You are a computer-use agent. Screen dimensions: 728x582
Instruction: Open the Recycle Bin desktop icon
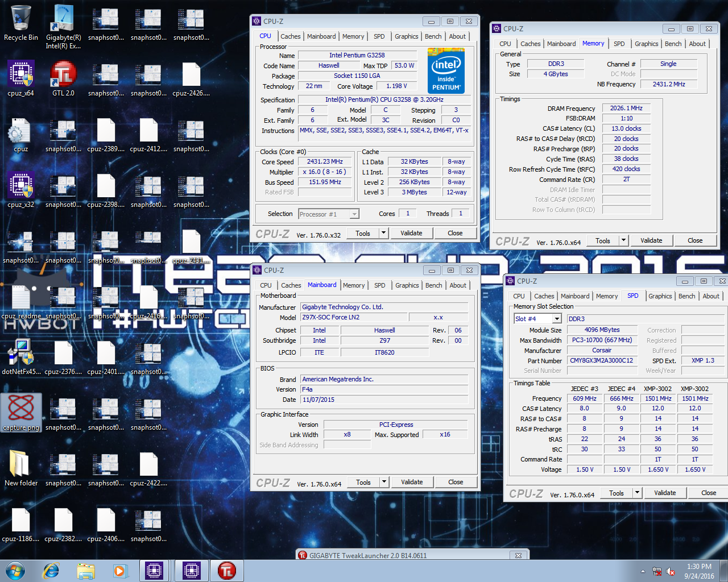pos(21,23)
